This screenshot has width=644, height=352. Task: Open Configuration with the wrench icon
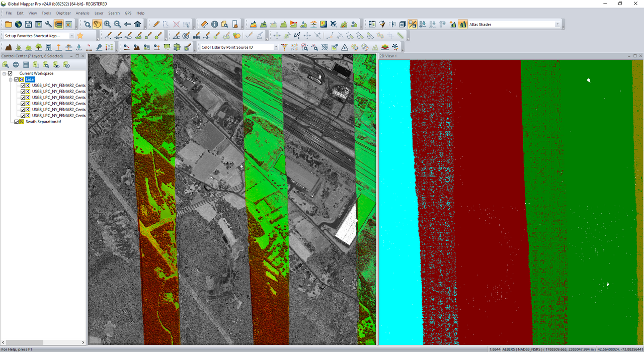pos(48,24)
